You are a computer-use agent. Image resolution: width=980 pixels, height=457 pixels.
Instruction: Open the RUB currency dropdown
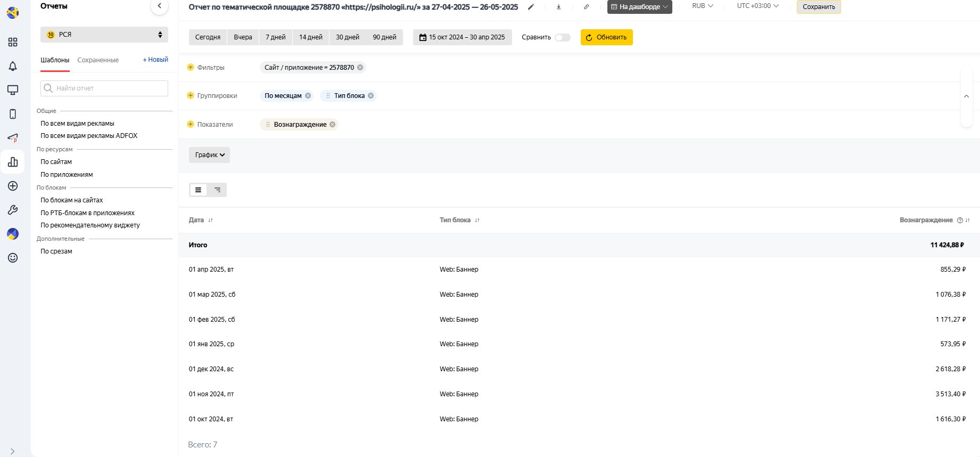click(x=703, y=6)
